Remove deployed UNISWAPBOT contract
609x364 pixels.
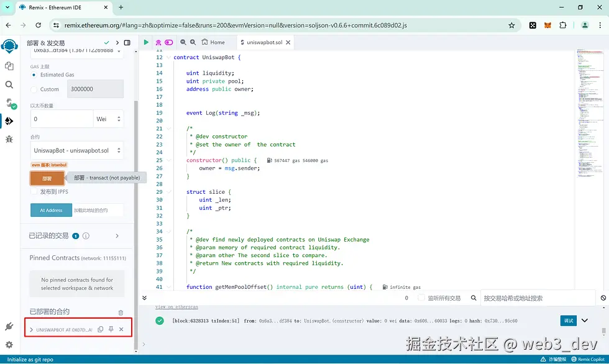click(x=122, y=329)
